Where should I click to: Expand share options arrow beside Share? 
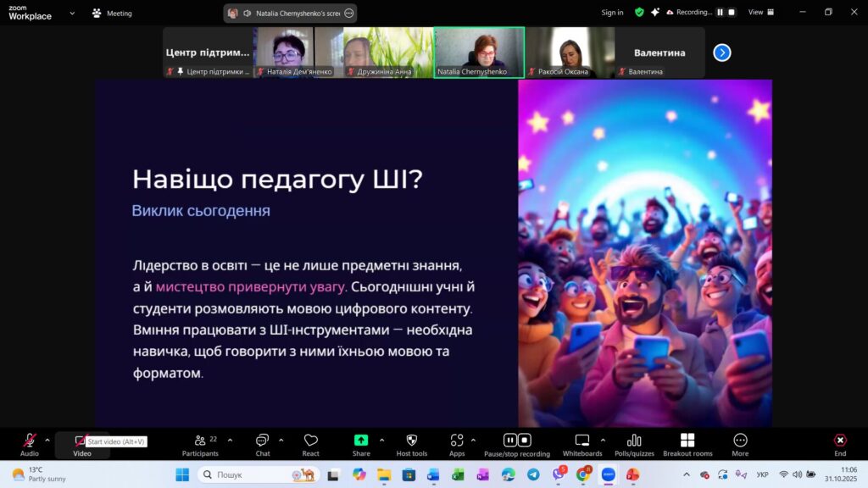(381, 441)
